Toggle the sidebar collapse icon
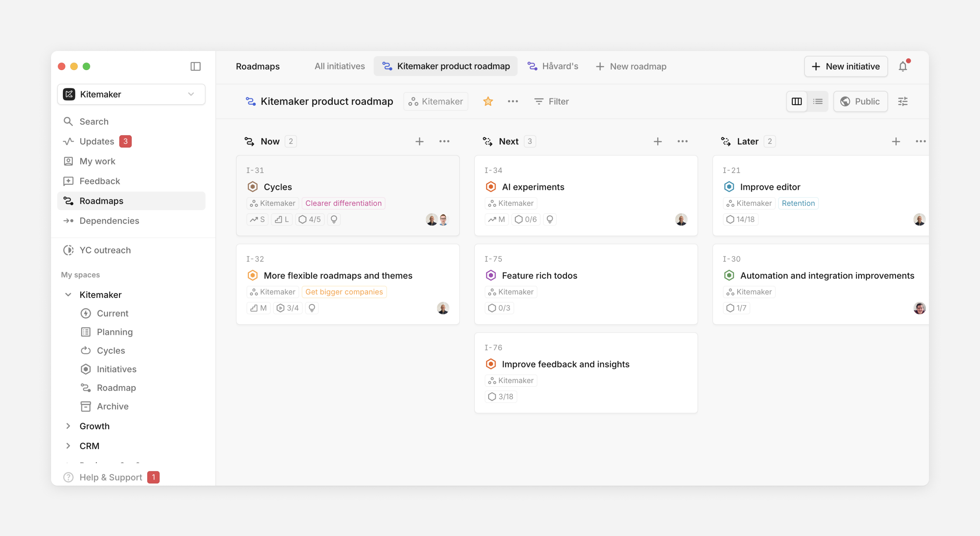Viewport: 980px width, 536px height. tap(196, 67)
